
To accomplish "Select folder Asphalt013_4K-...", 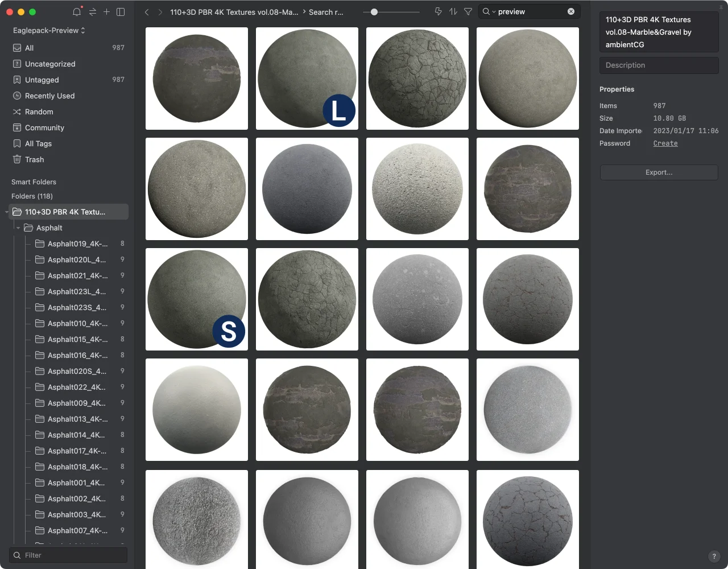I will (x=77, y=419).
